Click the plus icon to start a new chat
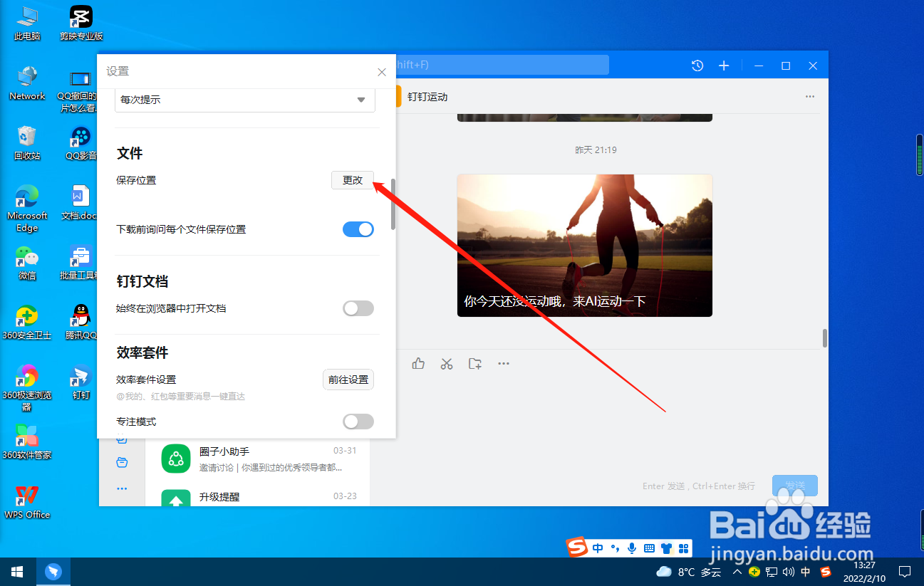Screen dimensions: 924x586 [724, 65]
